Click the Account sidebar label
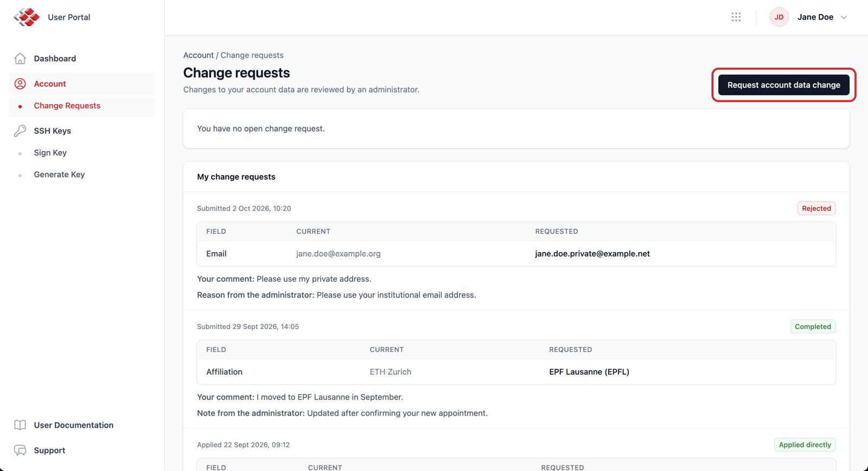 [x=50, y=83]
